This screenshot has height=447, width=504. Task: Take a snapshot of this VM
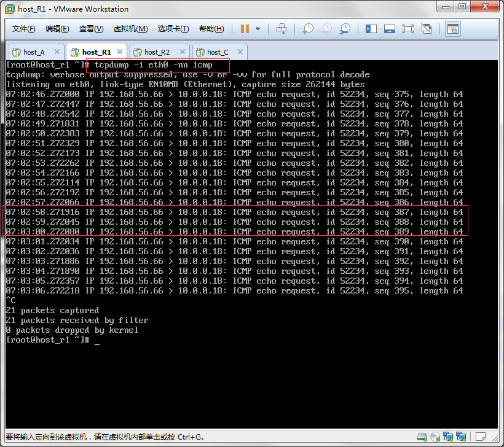(308, 29)
